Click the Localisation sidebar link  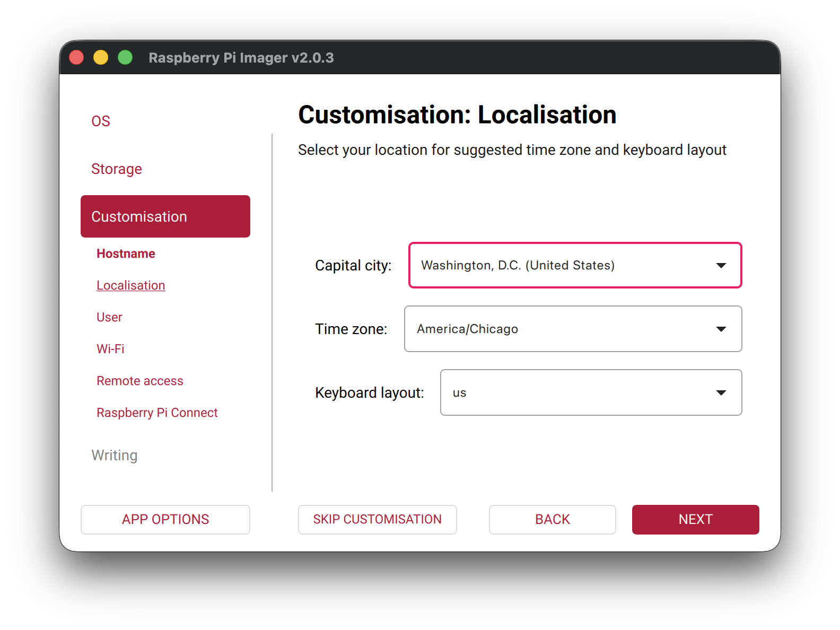pyautogui.click(x=131, y=285)
